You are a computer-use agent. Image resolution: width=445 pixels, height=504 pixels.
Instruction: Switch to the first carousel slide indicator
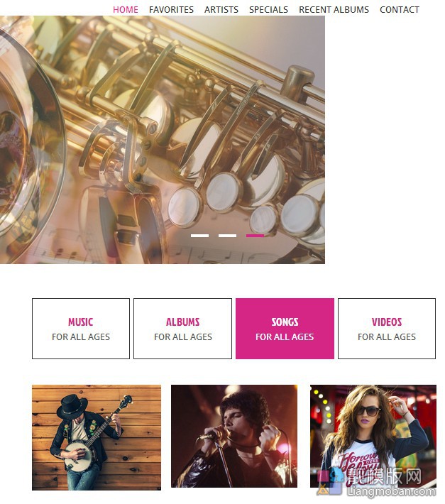199,236
